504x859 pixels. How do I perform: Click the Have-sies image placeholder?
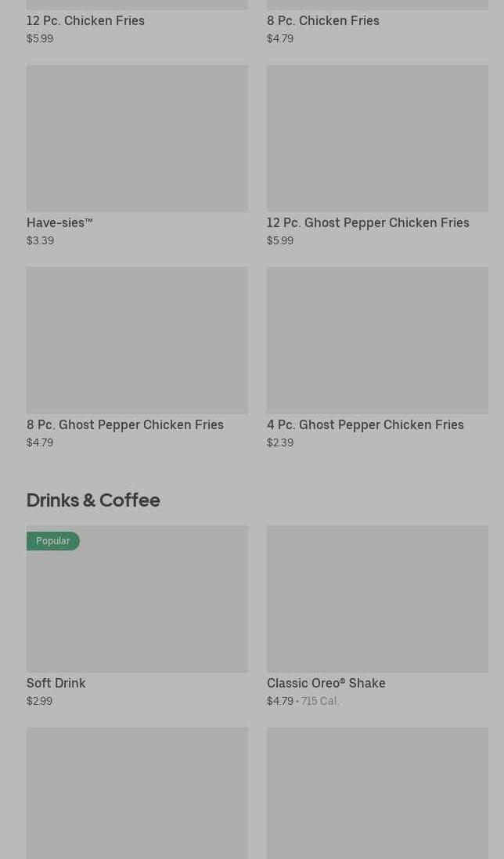tap(137, 139)
